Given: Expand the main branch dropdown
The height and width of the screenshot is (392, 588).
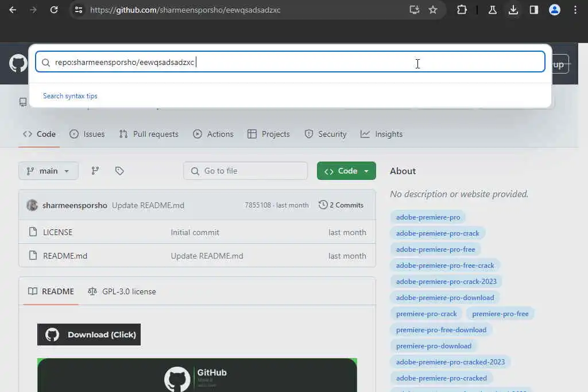Looking at the screenshot, I should [48, 171].
